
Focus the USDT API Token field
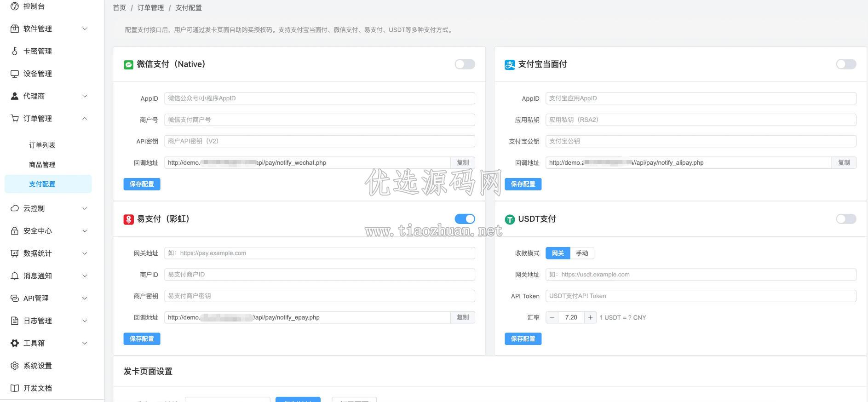(x=701, y=296)
